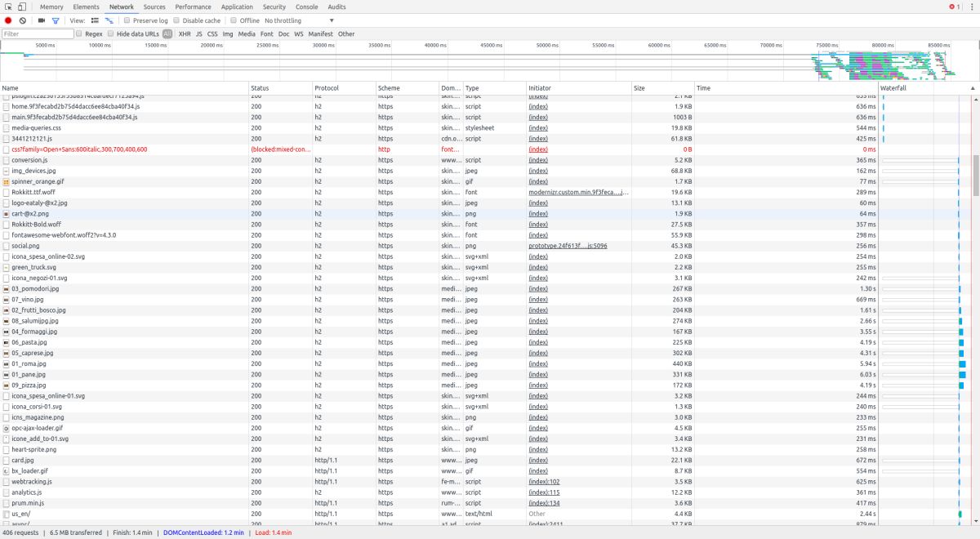
Task: Clear the network log
Action: pos(22,20)
